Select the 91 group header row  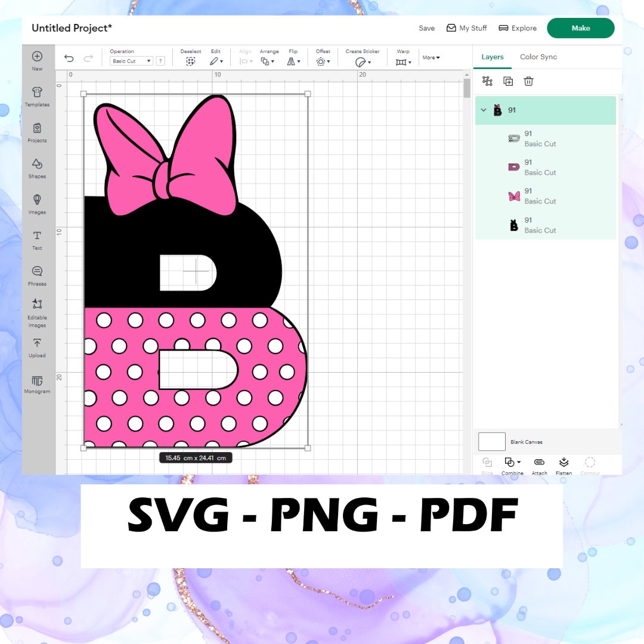546,110
